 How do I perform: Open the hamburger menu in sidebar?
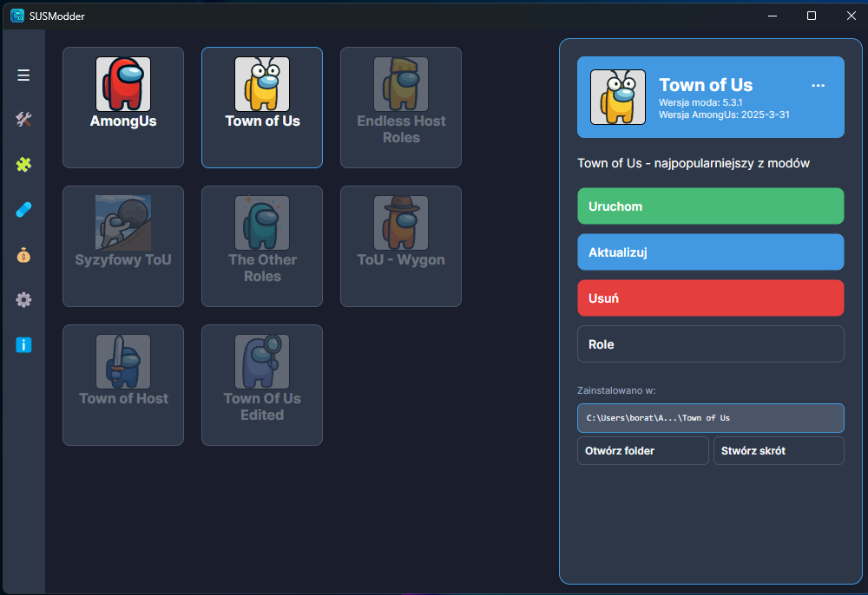(23, 75)
